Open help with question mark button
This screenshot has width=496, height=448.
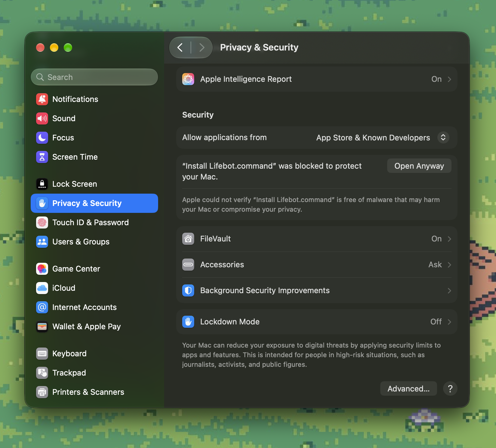tap(450, 388)
